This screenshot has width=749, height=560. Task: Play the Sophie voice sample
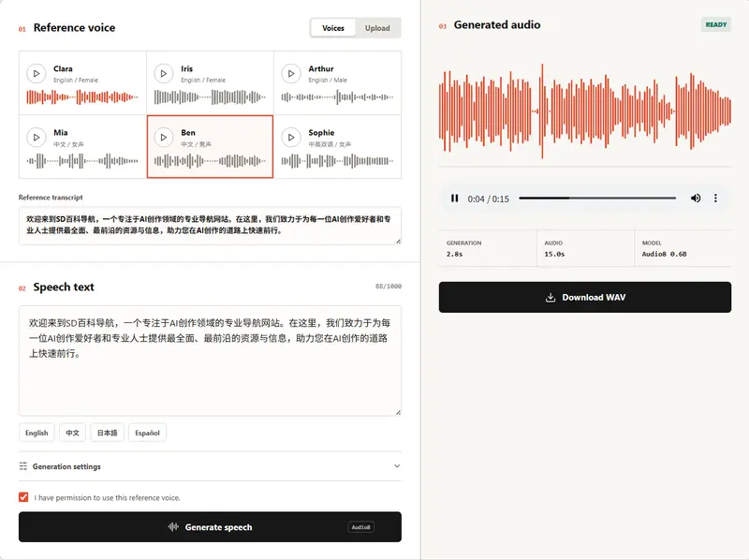291,138
